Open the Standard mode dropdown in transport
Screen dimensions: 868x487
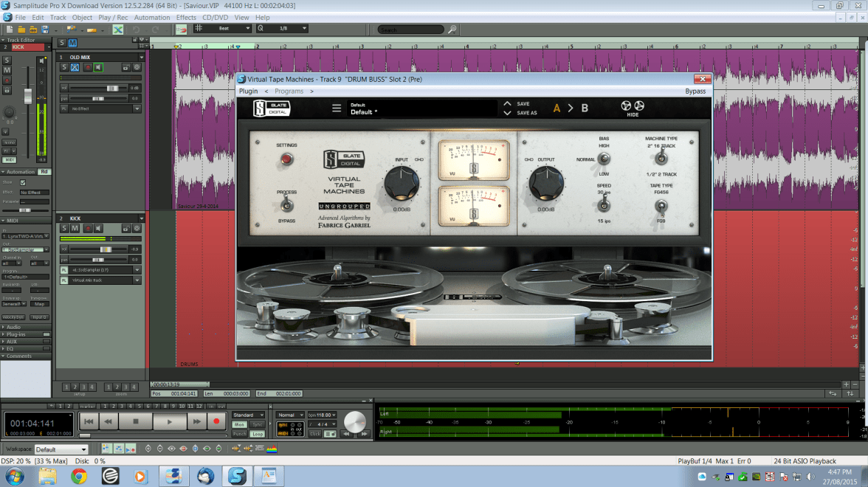point(249,415)
